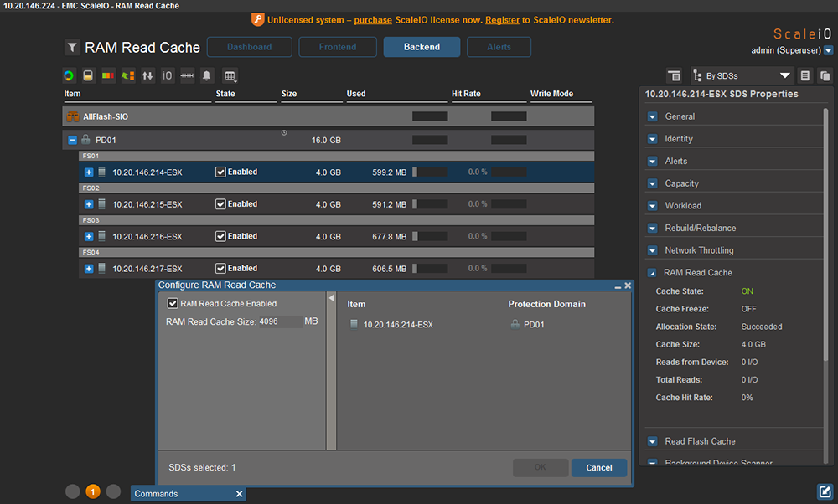Click the properties panel scrollbar
This screenshot has height=504, width=838.
click(825, 235)
